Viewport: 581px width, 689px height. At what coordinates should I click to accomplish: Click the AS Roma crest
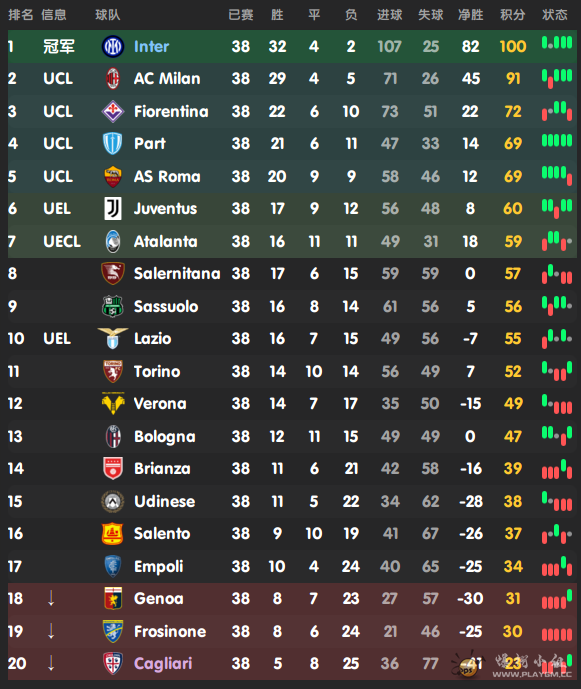coord(113,176)
